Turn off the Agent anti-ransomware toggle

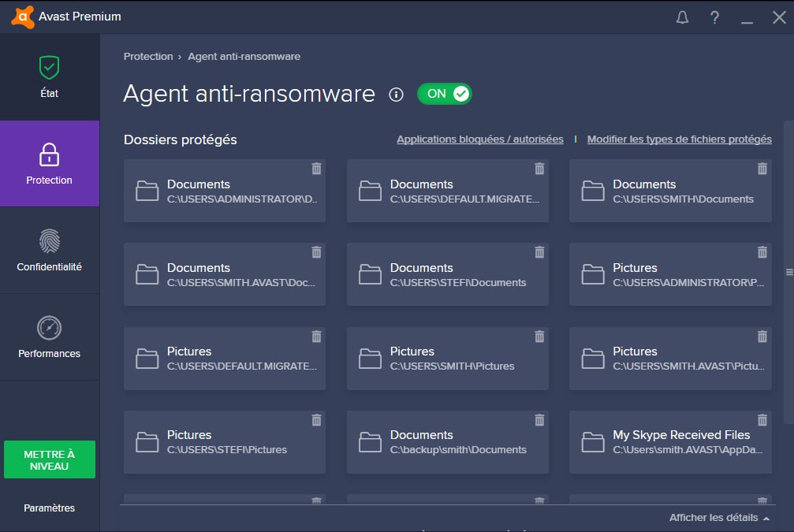pos(444,93)
